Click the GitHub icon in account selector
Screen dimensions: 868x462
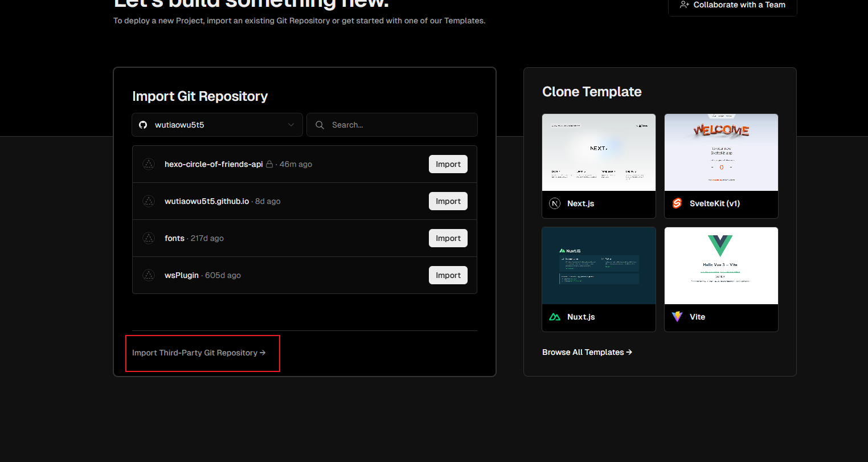(143, 125)
